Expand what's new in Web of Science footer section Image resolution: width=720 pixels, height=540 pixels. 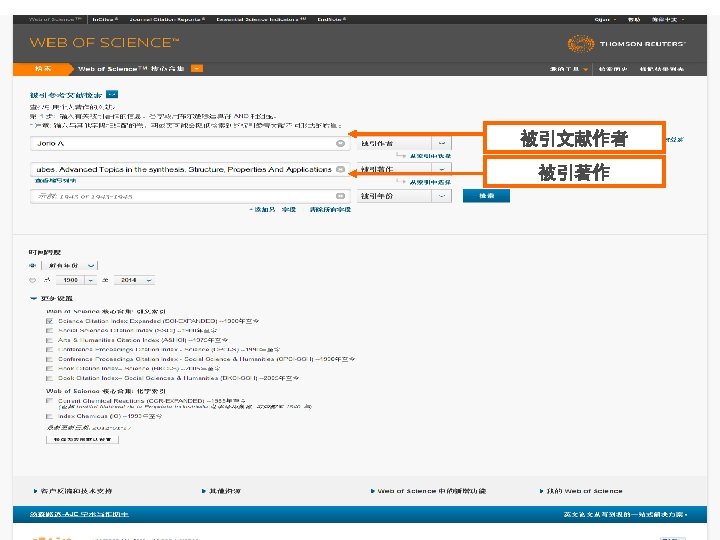pyautogui.click(x=428, y=491)
